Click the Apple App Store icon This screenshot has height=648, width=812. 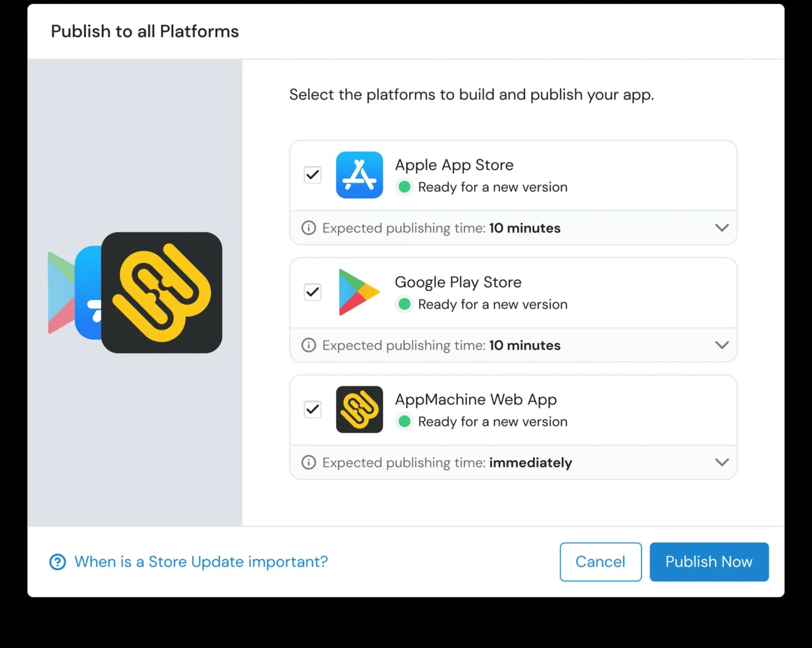pos(359,175)
